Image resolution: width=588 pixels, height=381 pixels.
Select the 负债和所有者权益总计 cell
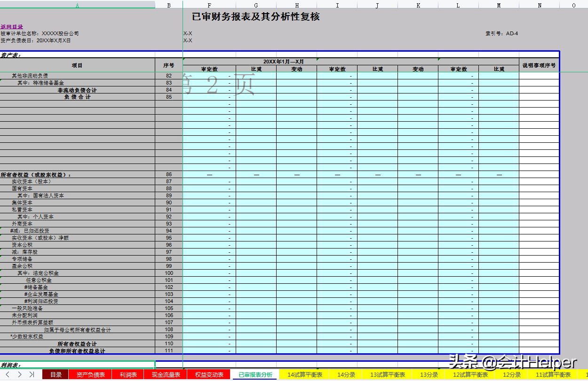click(x=77, y=351)
